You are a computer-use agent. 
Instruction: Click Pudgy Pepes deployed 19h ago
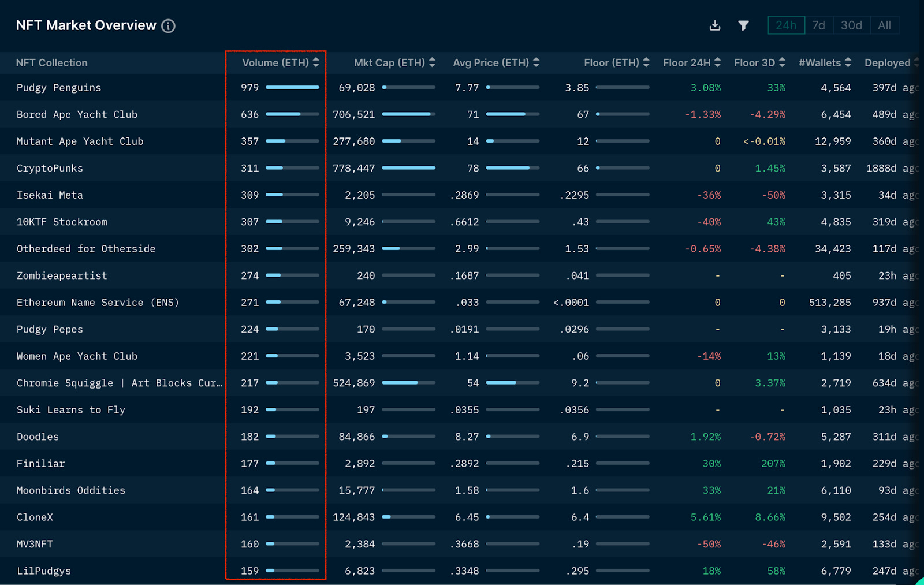tap(898, 329)
